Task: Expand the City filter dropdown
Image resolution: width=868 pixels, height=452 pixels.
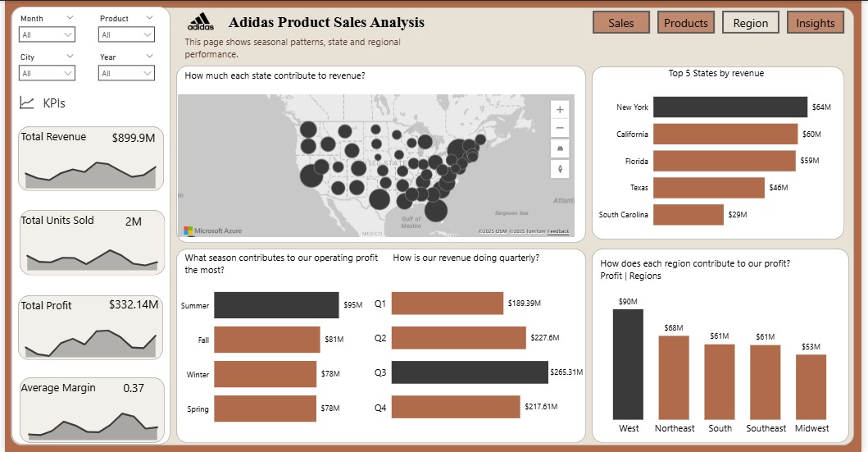Action: (48, 73)
